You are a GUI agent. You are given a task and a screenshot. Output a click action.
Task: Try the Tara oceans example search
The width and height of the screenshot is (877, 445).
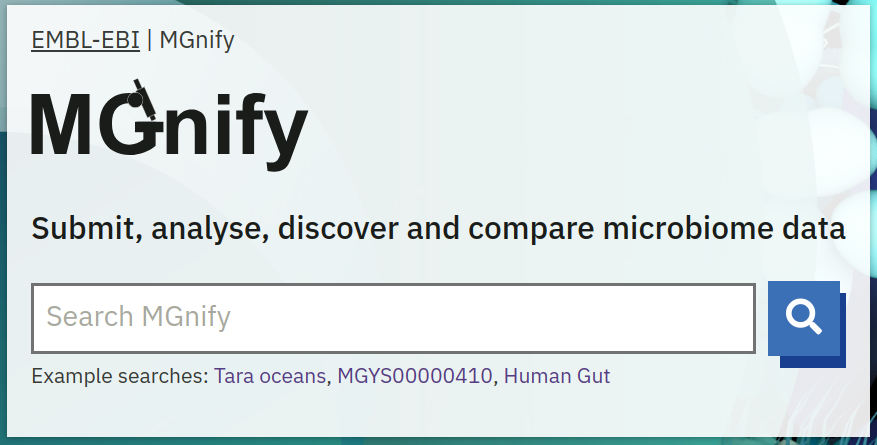pyautogui.click(x=270, y=376)
